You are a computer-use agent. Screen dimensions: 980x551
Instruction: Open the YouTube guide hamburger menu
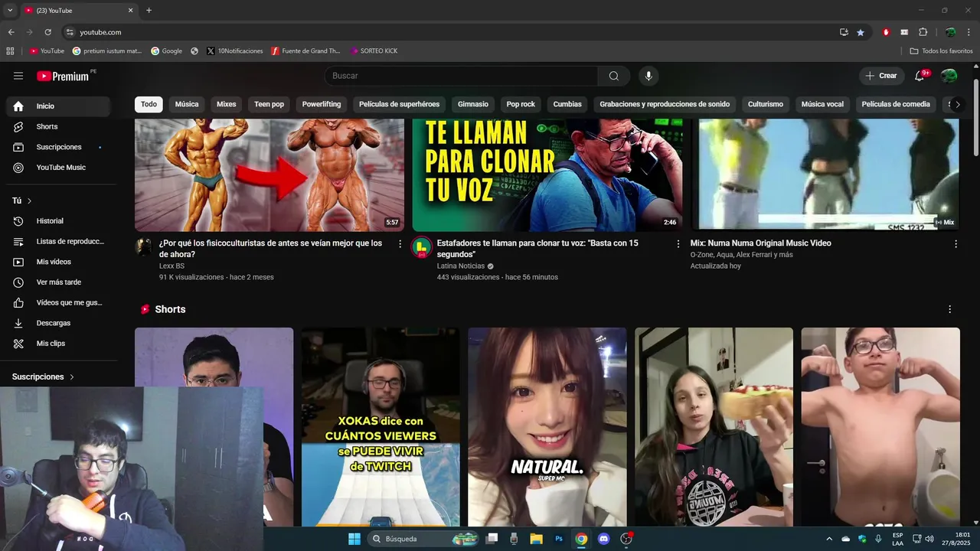coord(18,76)
